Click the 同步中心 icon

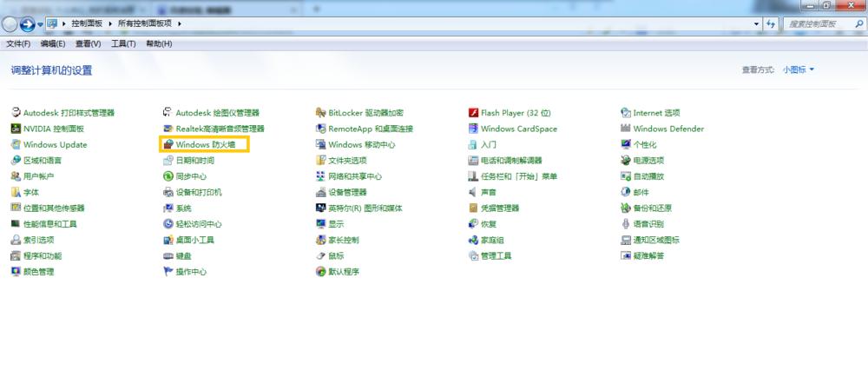[168, 176]
